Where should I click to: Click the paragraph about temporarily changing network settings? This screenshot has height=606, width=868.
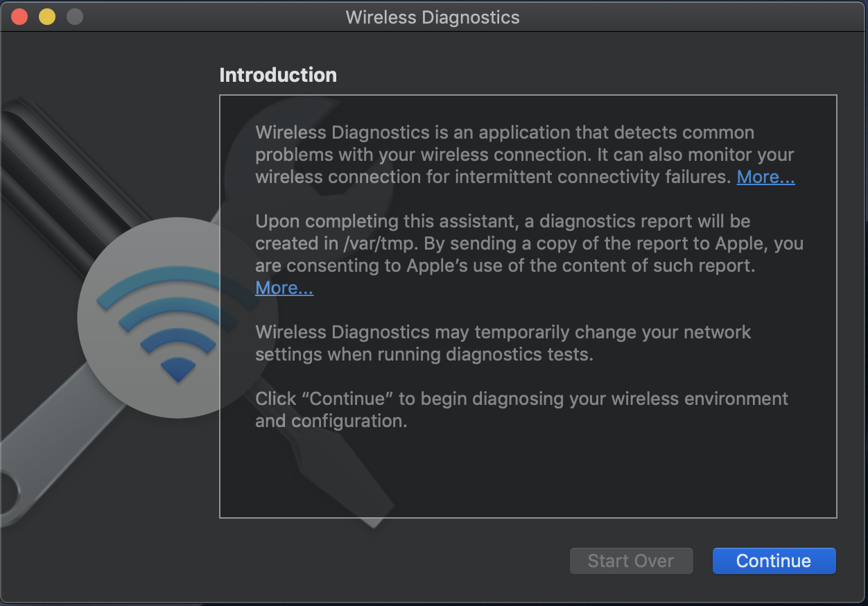click(503, 343)
